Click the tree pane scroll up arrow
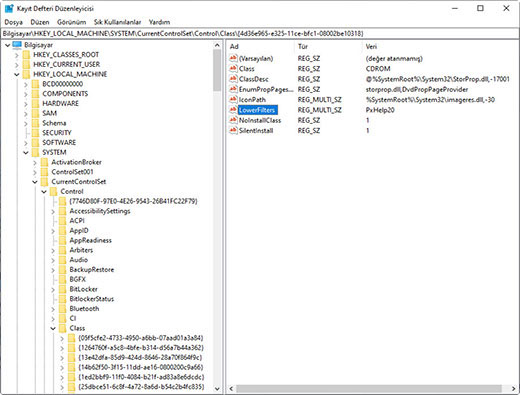 [x=217, y=45]
